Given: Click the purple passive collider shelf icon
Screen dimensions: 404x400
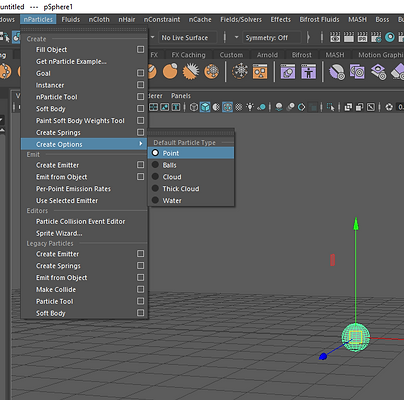Looking at the screenshot, I should 337,72.
